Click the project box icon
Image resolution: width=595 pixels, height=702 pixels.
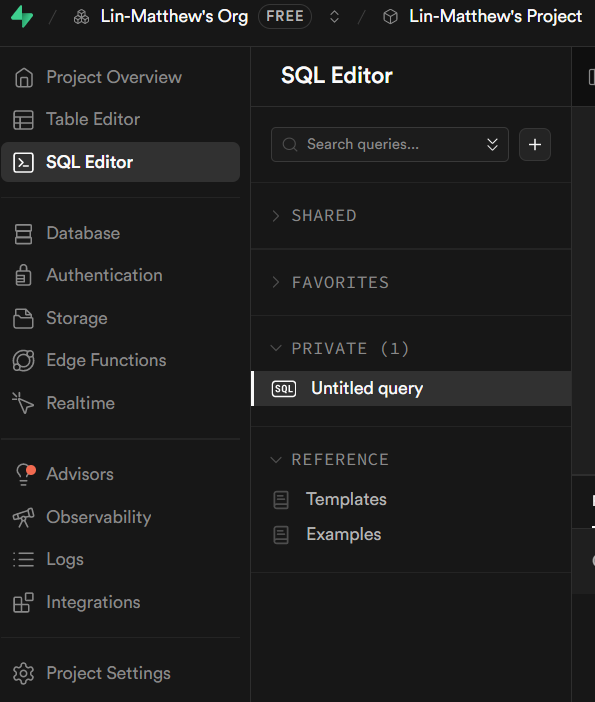(x=390, y=17)
